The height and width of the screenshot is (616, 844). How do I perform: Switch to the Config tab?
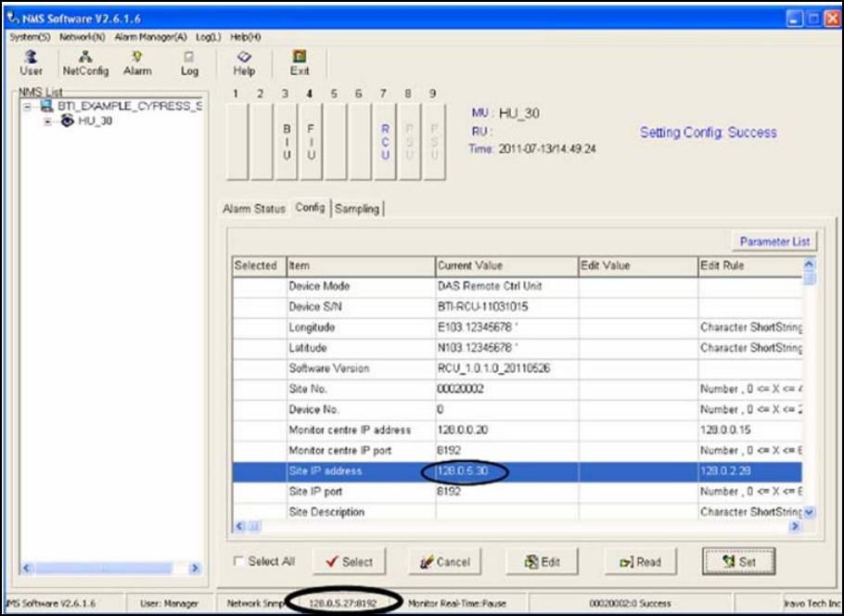tap(310, 207)
